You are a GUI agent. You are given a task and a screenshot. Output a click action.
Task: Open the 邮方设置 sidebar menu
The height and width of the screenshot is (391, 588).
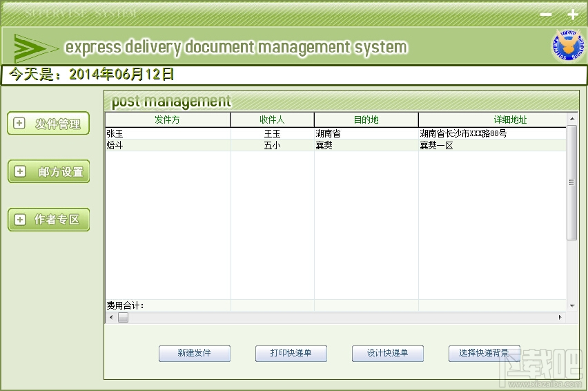[x=49, y=171]
